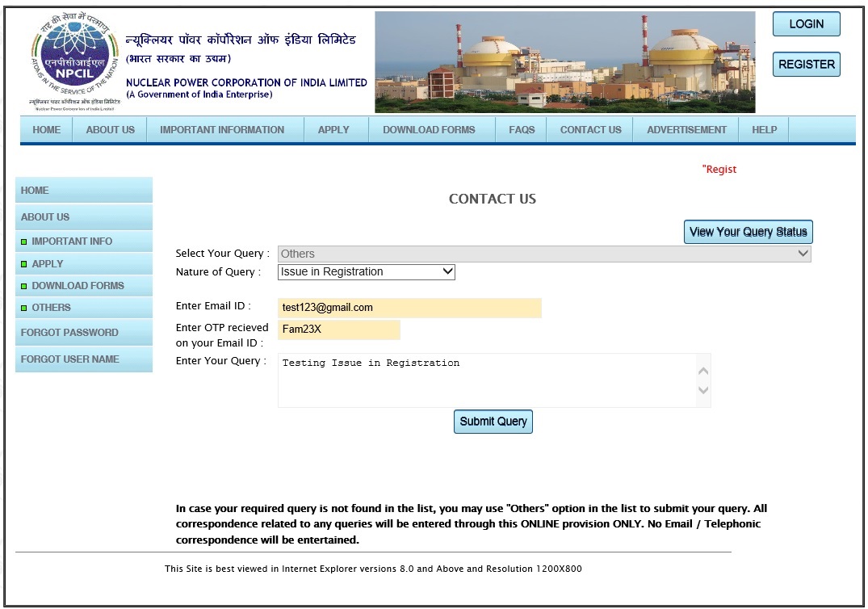868x609 pixels.
Task: Open the FORGOT USER NAME link
Action: click(84, 359)
